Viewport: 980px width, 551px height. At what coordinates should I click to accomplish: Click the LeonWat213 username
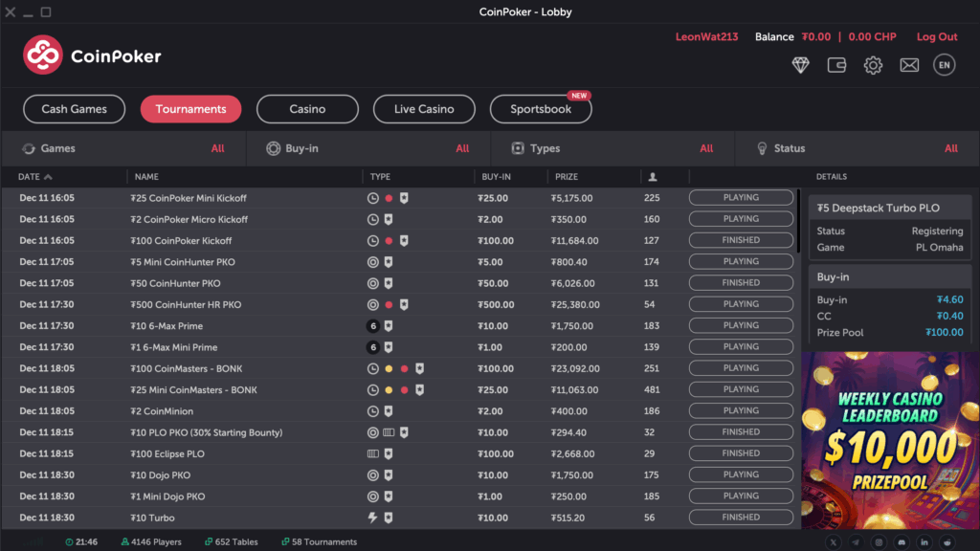(706, 37)
